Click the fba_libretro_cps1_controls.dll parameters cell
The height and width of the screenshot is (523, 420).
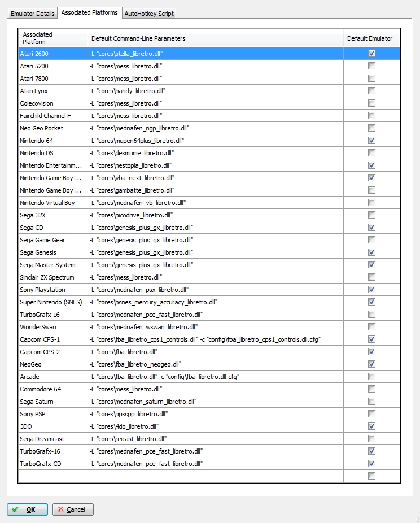[x=215, y=339]
